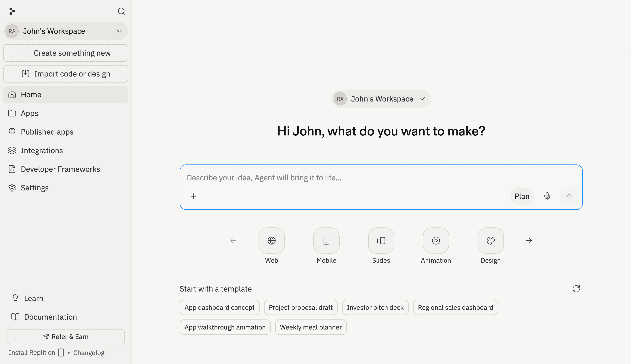This screenshot has width=631, height=364.
Task: Choose Weekly meal planner template
Action: 311,327
